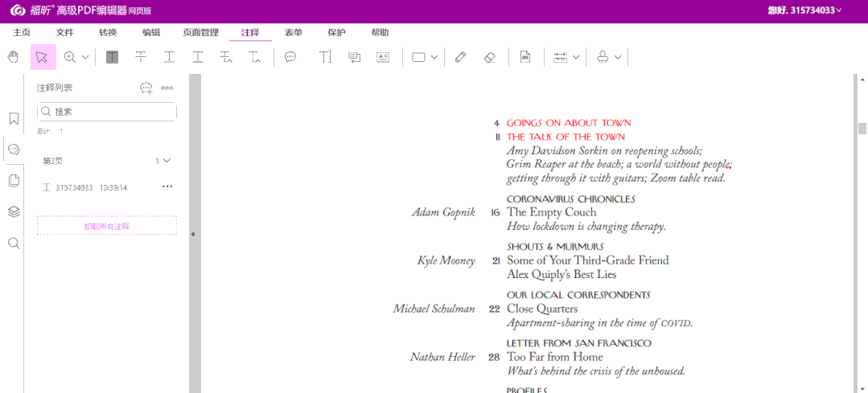Toggle the arrow selection tool
The image size is (868, 393).
coord(43,57)
